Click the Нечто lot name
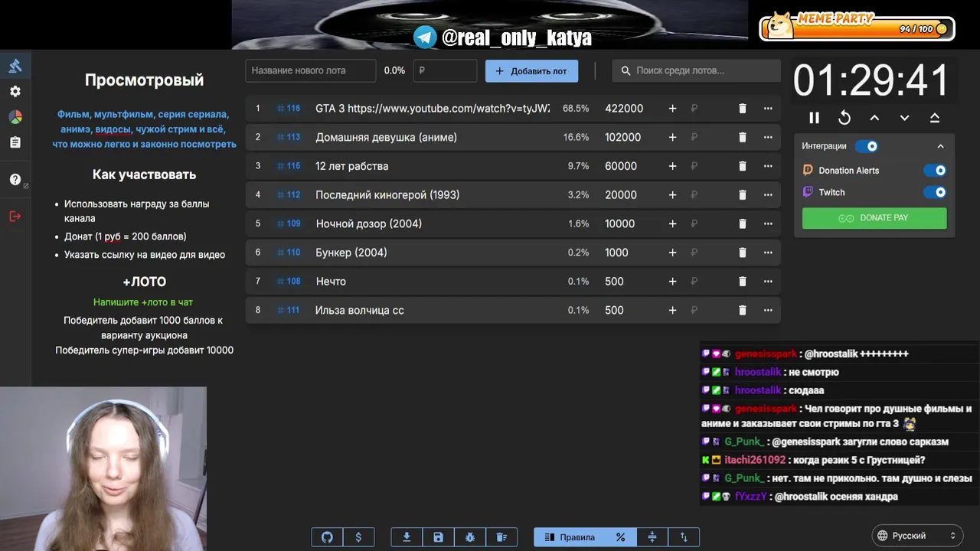The image size is (980, 551). (x=331, y=282)
